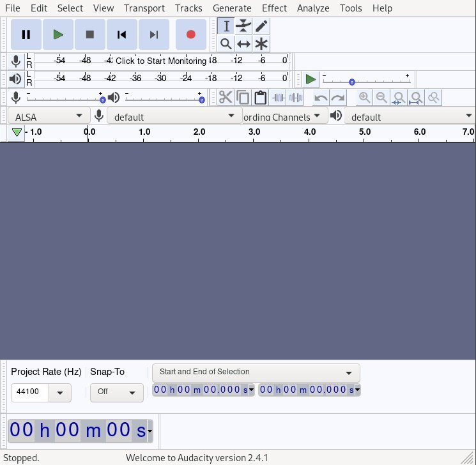Open the Analyze menu
The height and width of the screenshot is (465, 476).
coord(313,8)
